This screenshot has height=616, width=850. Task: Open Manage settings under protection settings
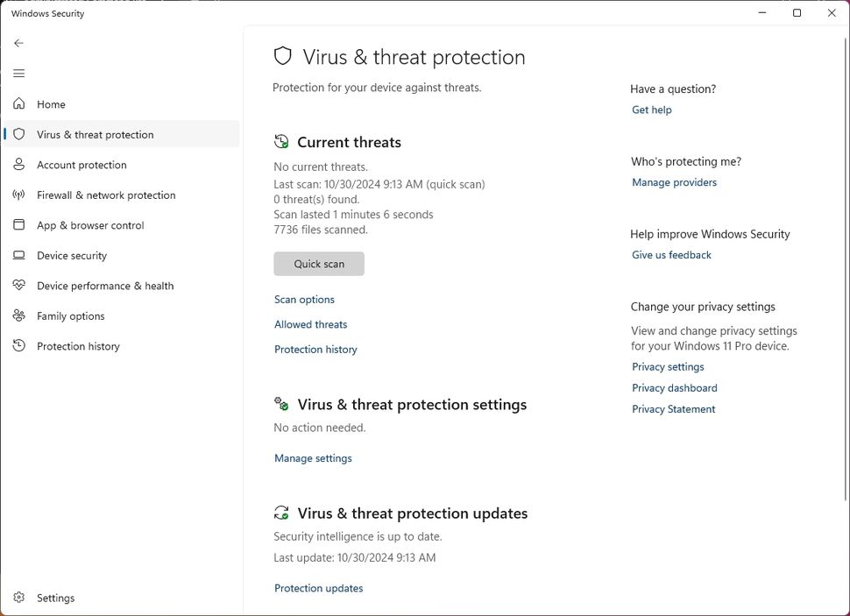click(x=313, y=457)
